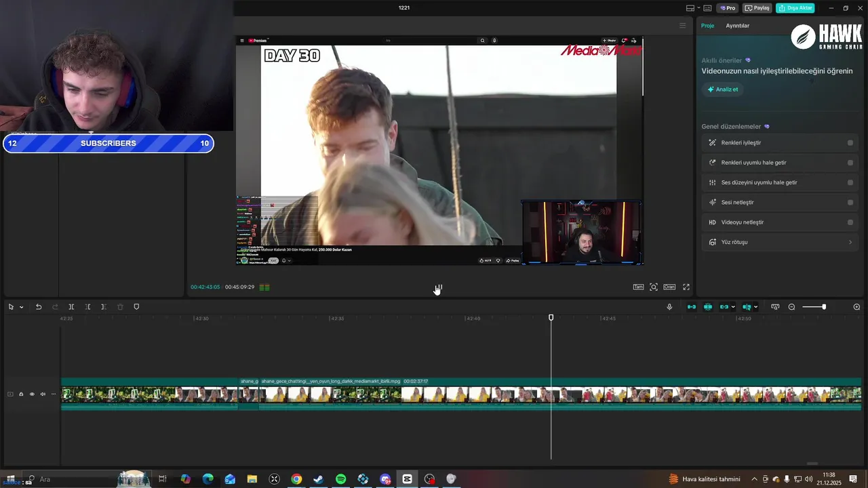This screenshot has height=488, width=868.
Task: Click the layout switch icon in title bar
Action: [690, 8]
